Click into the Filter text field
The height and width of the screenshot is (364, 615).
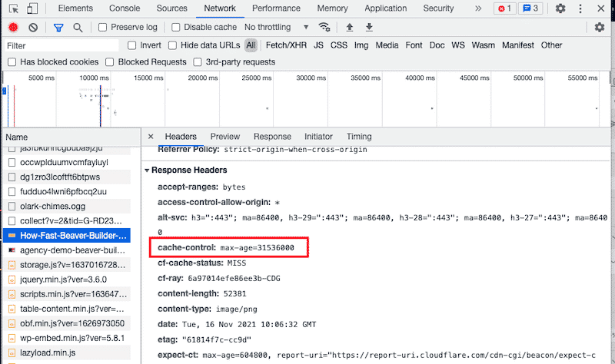pos(61,46)
